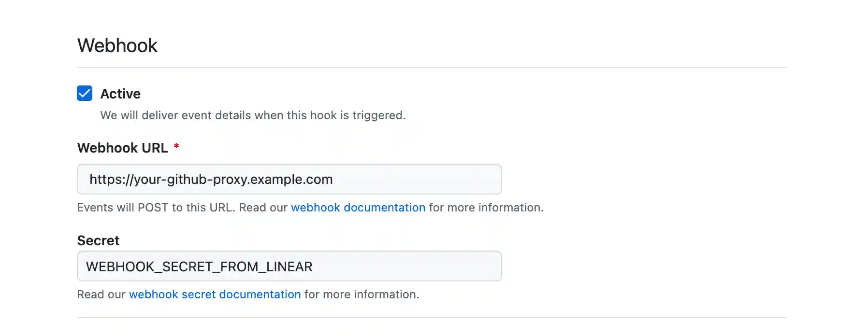Click the event delivery description text
The height and width of the screenshot is (336, 868).
(252, 115)
